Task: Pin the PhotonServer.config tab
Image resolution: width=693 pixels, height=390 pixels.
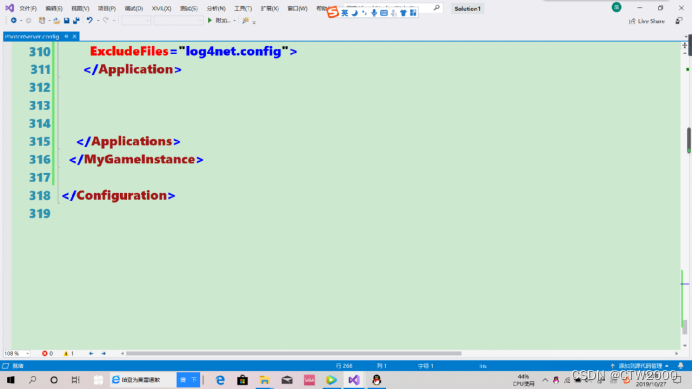Action: point(66,36)
